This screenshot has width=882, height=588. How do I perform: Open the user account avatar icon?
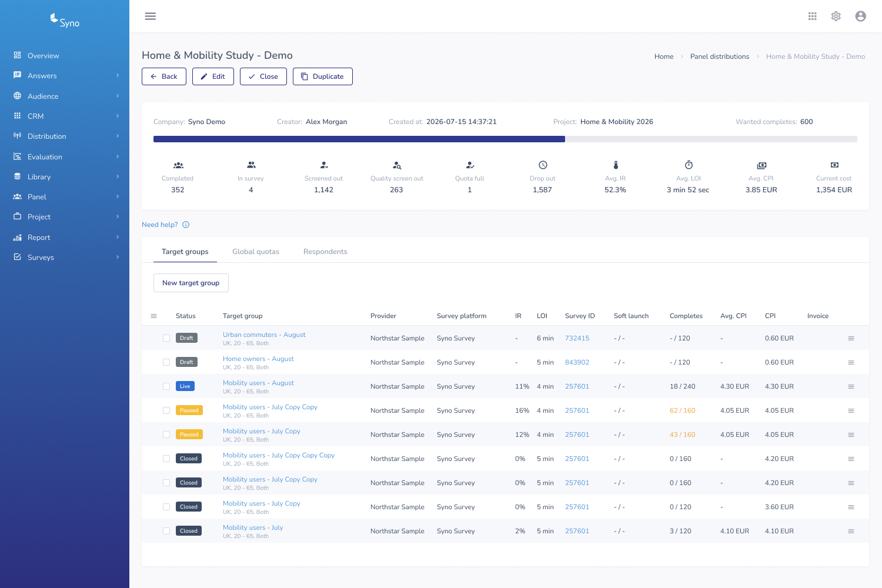click(861, 16)
